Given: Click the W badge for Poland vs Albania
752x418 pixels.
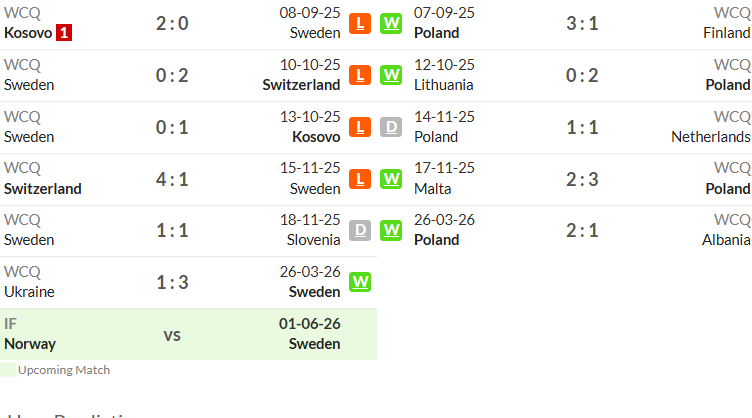Looking at the screenshot, I should pyautogui.click(x=391, y=231).
